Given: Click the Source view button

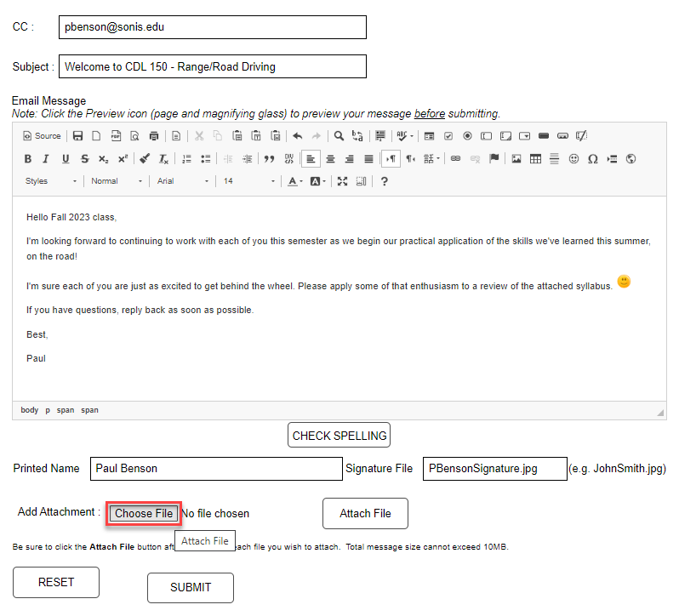Looking at the screenshot, I should (42, 136).
